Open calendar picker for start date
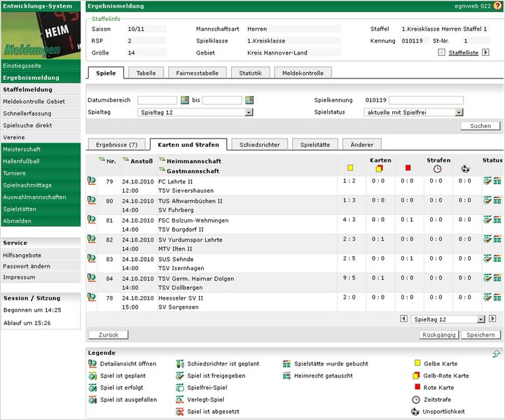505x420 pixels. pos(185,100)
